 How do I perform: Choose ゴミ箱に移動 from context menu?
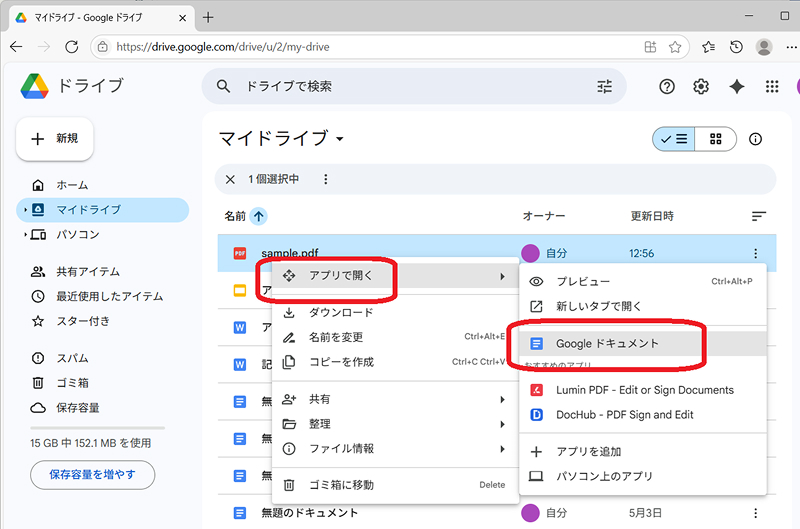(x=395, y=485)
